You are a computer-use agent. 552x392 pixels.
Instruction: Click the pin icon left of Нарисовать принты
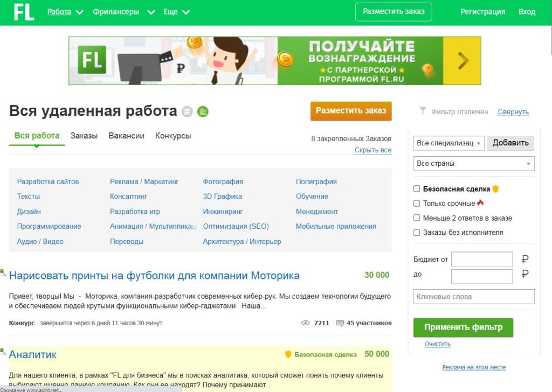tap(3, 272)
